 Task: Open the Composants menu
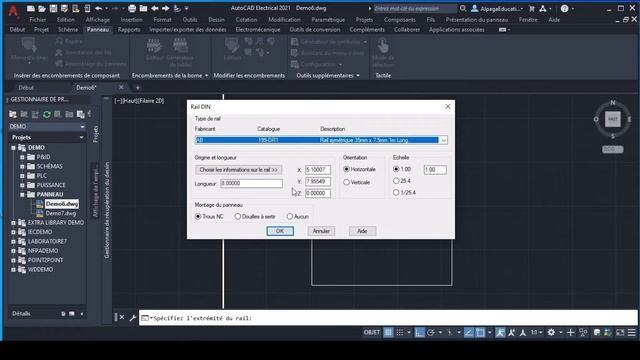(x=400, y=20)
